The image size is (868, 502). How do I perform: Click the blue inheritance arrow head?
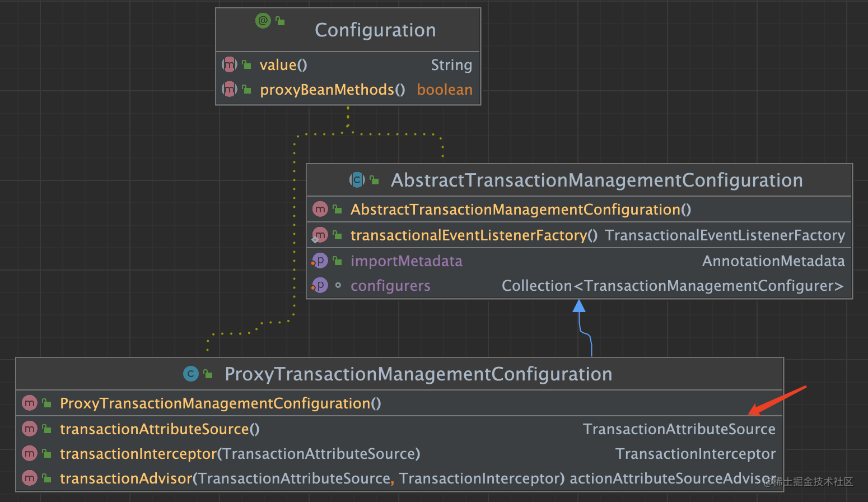point(579,306)
